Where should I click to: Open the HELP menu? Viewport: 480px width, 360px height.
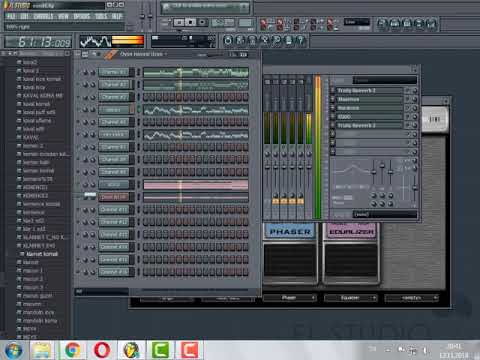pos(117,16)
